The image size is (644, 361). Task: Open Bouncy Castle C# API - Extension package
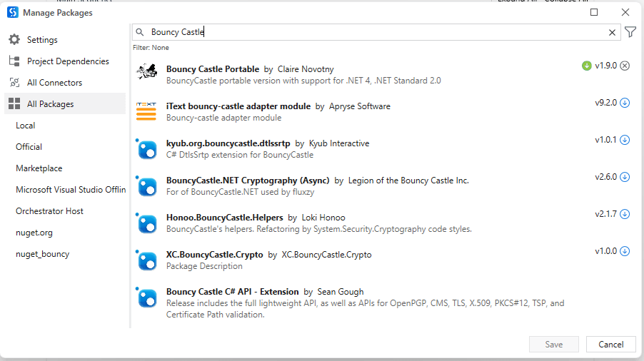pyautogui.click(x=234, y=292)
